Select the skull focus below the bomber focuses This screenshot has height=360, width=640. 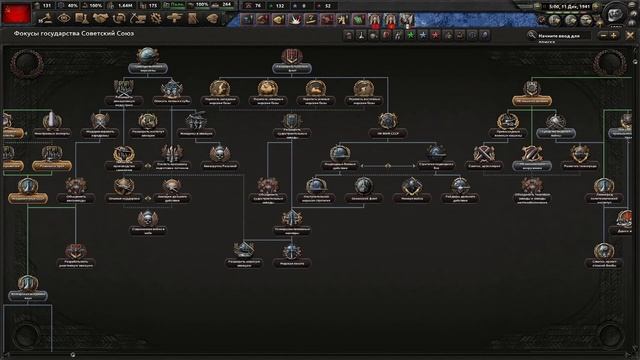(148, 222)
